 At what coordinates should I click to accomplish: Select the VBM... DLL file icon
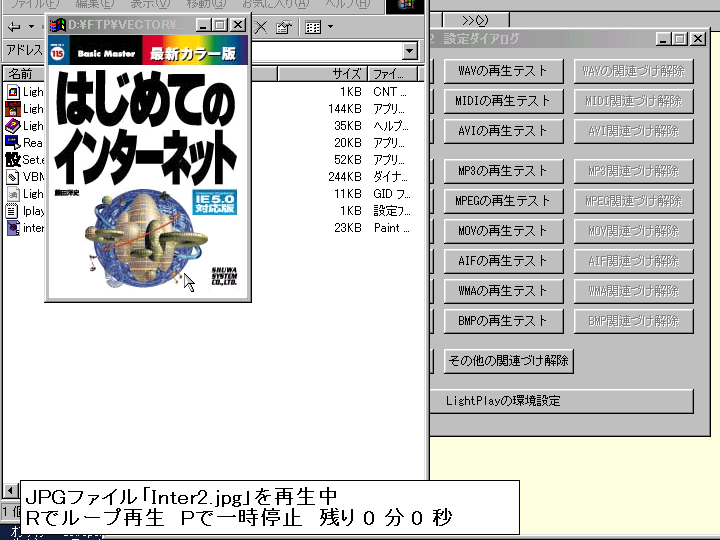13,177
